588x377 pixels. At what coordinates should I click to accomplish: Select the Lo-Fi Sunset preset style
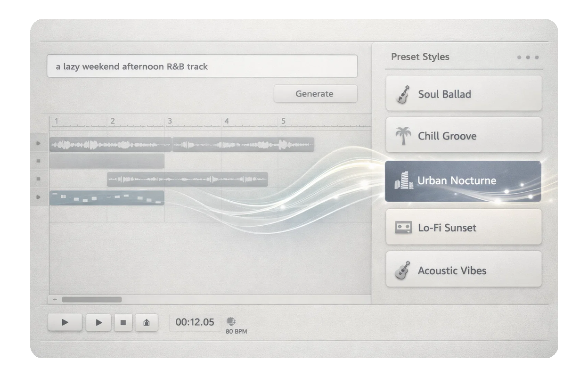coord(464,228)
